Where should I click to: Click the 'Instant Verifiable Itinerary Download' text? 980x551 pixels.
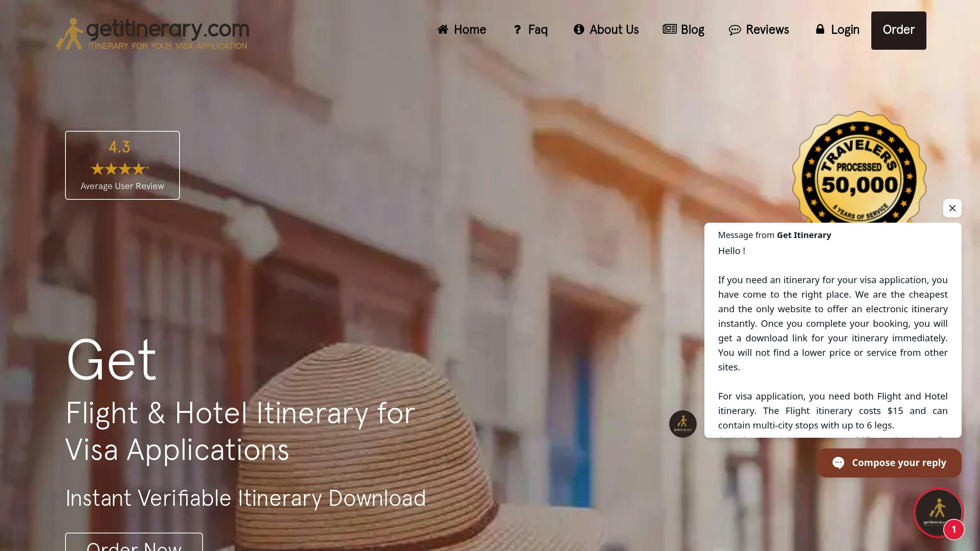(246, 498)
